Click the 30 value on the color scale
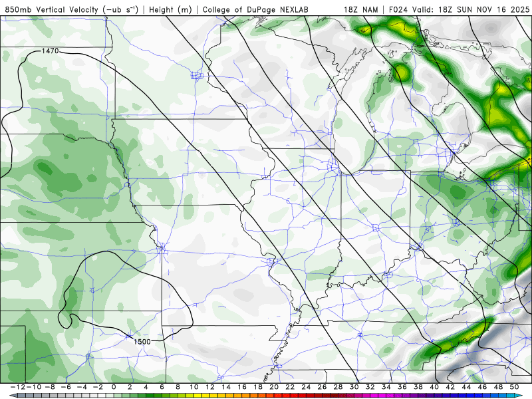 (x=354, y=387)
